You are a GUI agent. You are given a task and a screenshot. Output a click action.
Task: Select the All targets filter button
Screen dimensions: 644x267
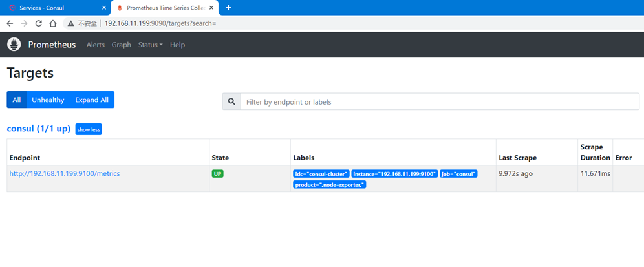16,100
